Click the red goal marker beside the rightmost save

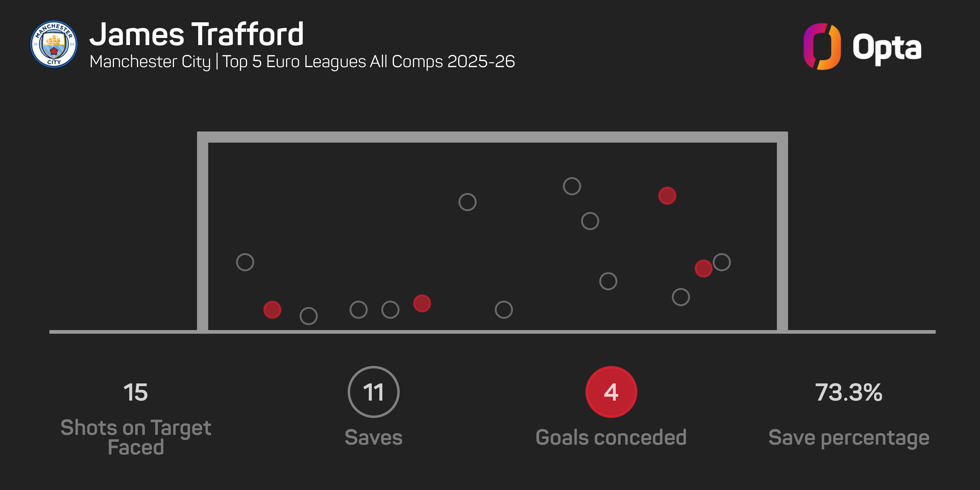pyautogui.click(x=703, y=269)
